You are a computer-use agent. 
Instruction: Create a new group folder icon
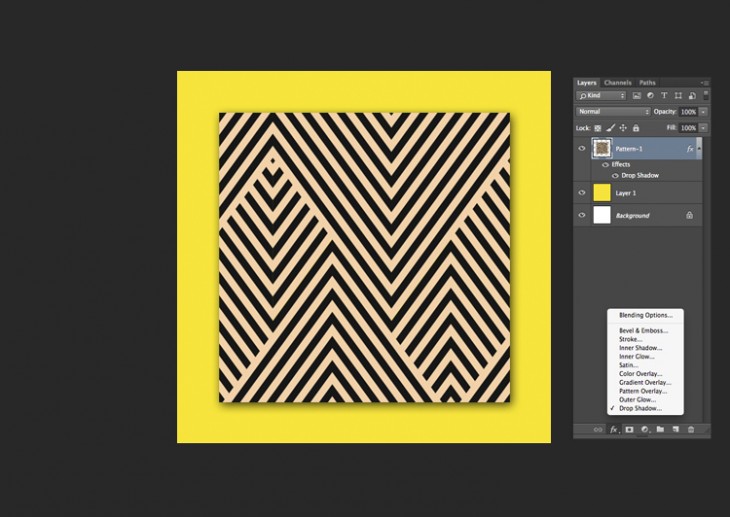pyautogui.click(x=660, y=429)
